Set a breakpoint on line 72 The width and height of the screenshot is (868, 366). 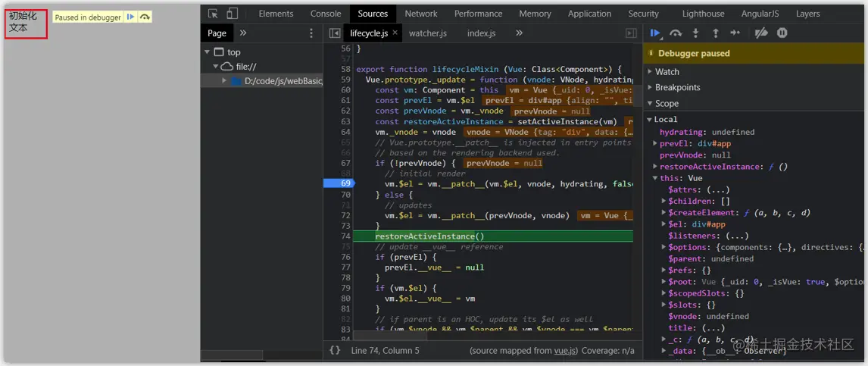point(345,215)
